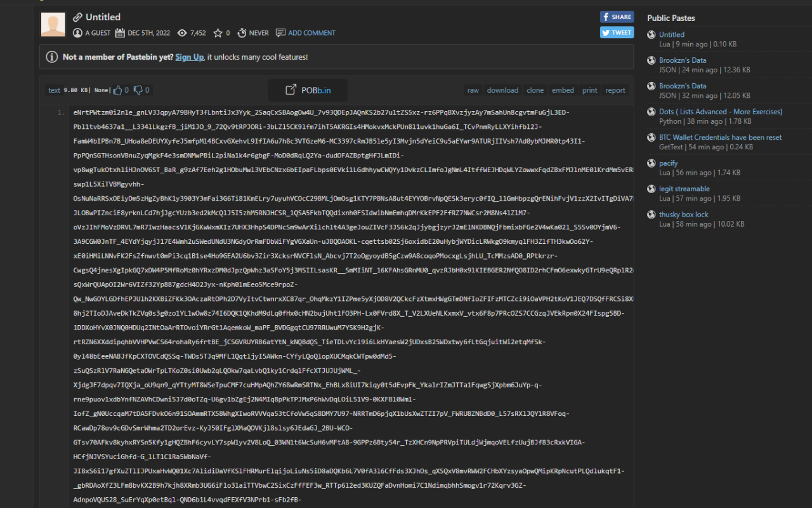Download this paste

click(x=502, y=90)
